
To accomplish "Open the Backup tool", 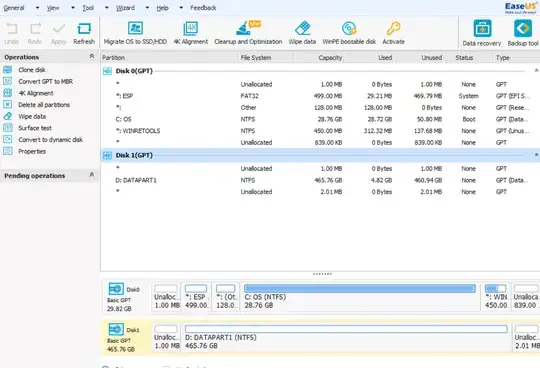I will pos(523,33).
